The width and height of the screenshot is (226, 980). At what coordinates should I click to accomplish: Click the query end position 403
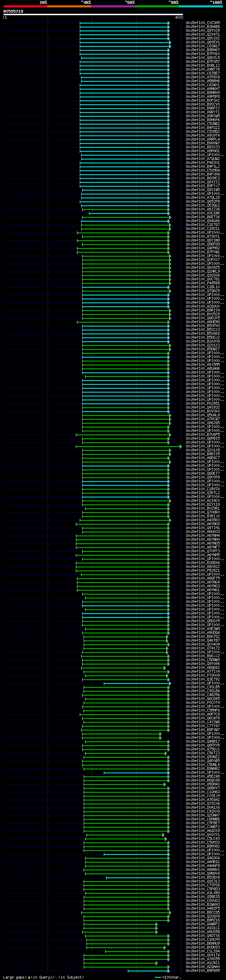pyautogui.click(x=178, y=18)
